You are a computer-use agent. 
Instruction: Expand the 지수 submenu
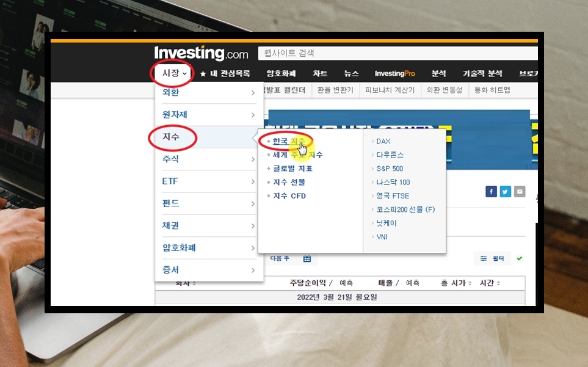click(x=209, y=137)
